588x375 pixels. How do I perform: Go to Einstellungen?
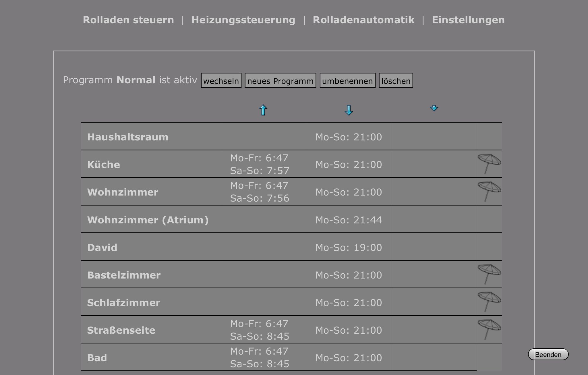point(468,20)
